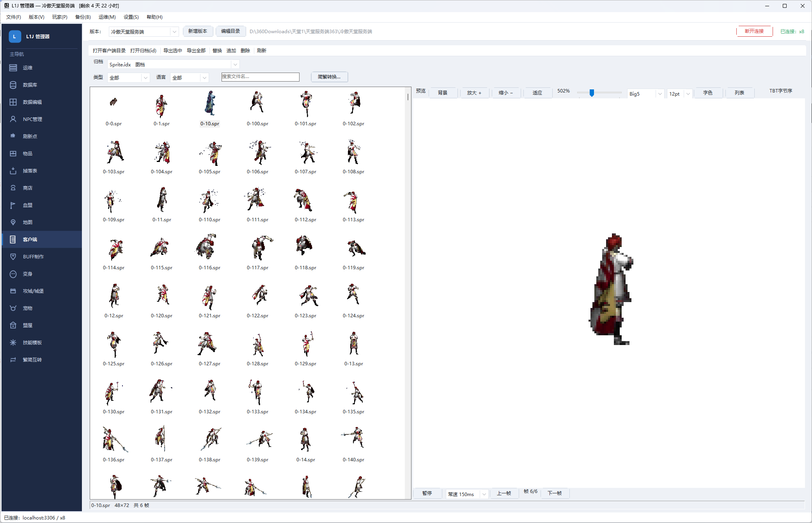Open the 数据库 database sidebar icon
The height and width of the screenshot is (523, 812).
(13, 85)
